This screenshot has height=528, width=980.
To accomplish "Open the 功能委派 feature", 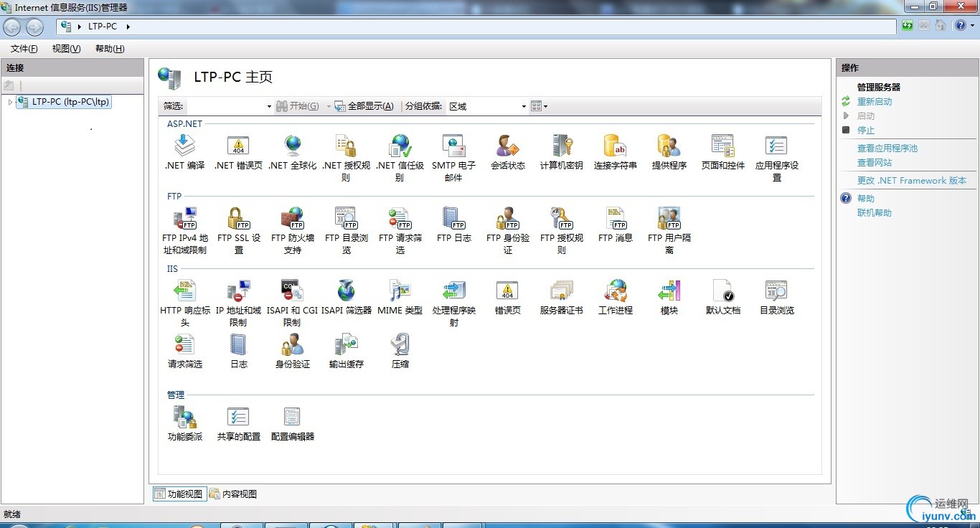I will click(184, 424).
